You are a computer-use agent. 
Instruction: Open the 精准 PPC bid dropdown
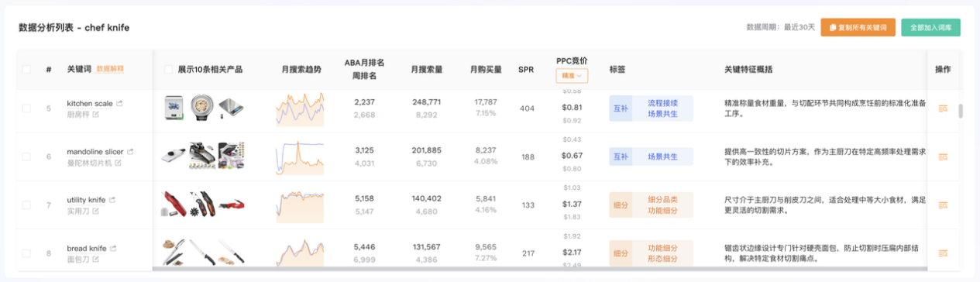pyautogui.click(x=572, y=76)
